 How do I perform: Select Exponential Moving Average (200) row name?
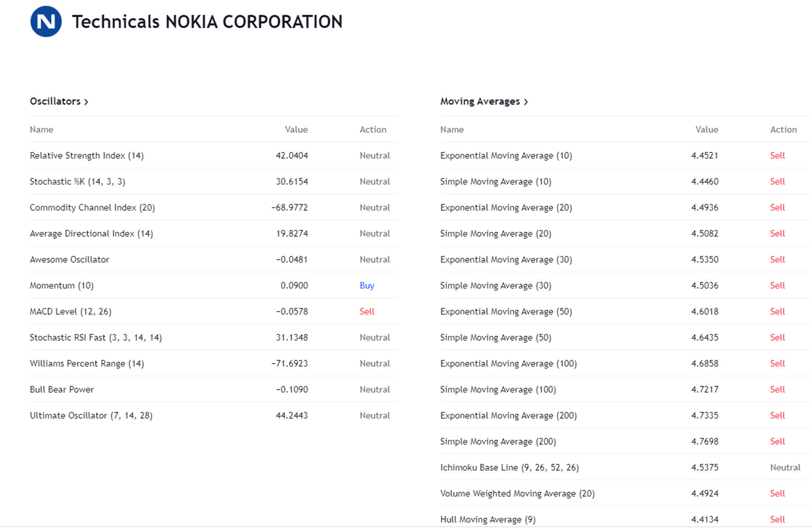(x=508, y=416)
